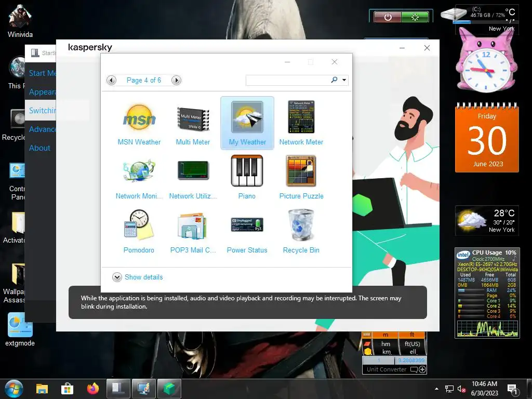Image resolution: width=532 pixels, height=399 pixels.
Task: Expand Show details chevron
Action: [117, 277]
